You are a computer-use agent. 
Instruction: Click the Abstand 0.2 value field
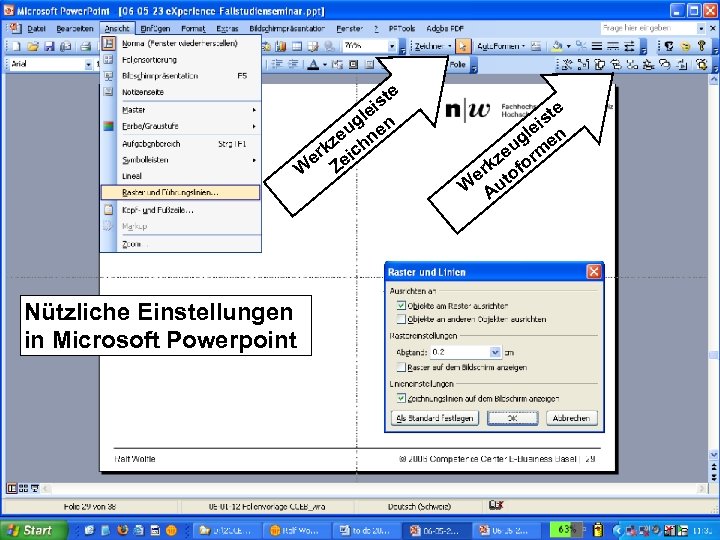(460, 352)
